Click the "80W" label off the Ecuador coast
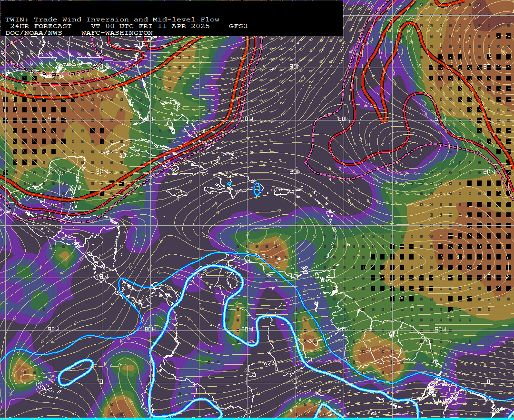Screen dimensions: 514x420 point(150,329)
